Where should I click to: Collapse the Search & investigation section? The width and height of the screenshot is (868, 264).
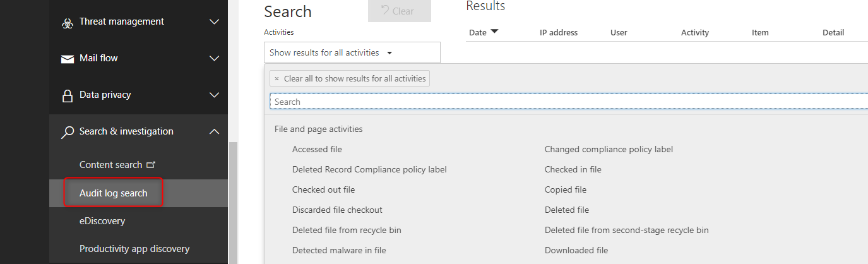click(214, 131)
